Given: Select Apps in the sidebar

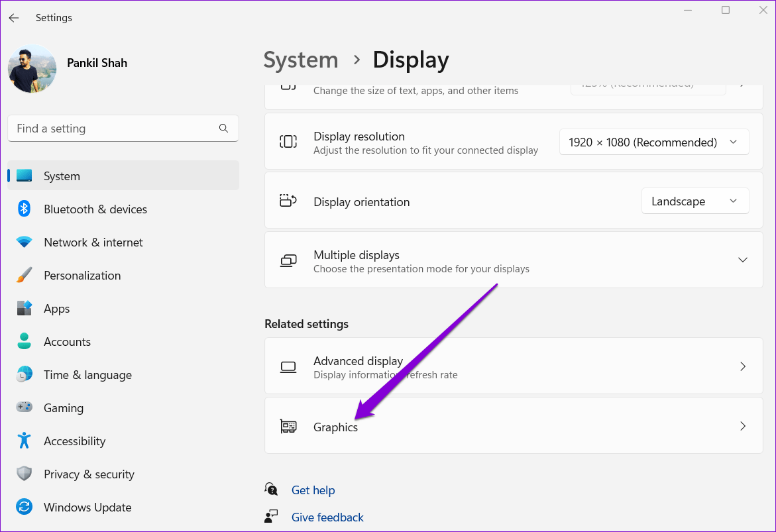Looking at the screenshot, I should click(x=57, y=309).
